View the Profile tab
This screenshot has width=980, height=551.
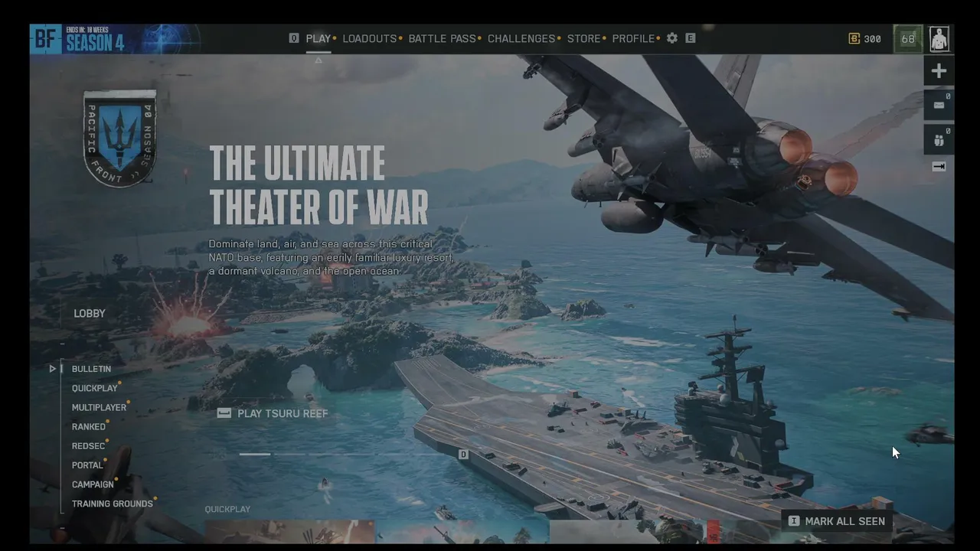click(634, 38)
